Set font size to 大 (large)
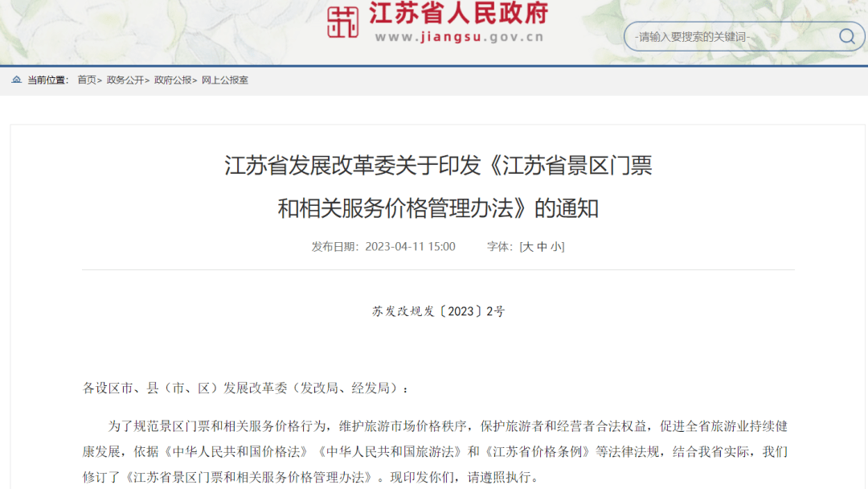The image size is (868, 489). pyautogui.click(x=528, y=247)
